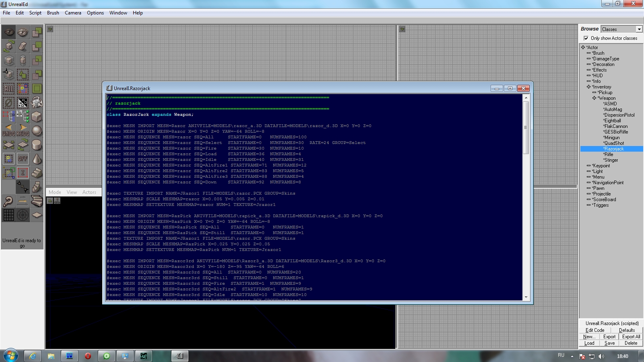Click the arrow speed icon beside the help tool
Screen dimensions: 644x362
[23, 201]
